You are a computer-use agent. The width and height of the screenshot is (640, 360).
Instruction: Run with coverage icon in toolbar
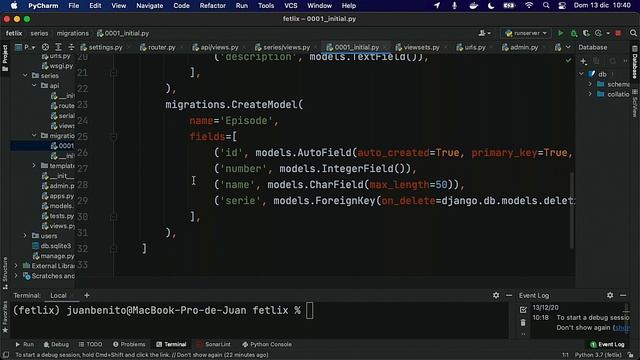pos(586,33)
